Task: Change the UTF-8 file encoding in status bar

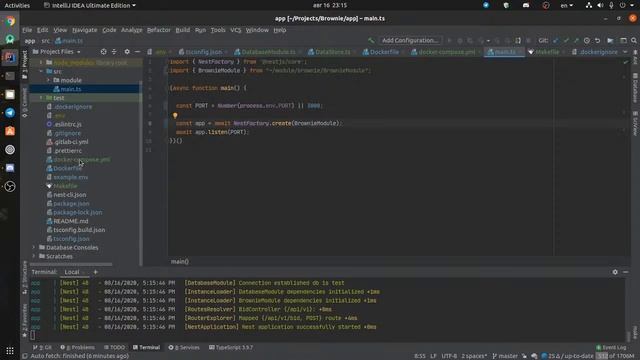Action: [449, 356]
